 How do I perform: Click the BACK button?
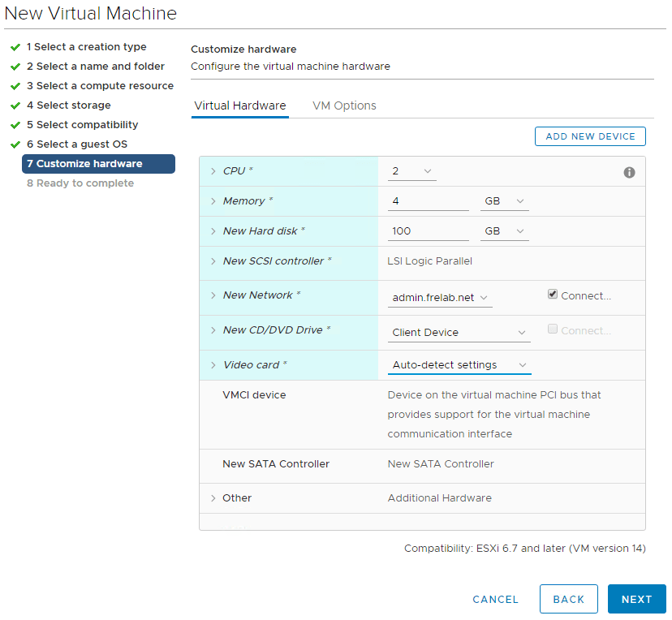569,599
